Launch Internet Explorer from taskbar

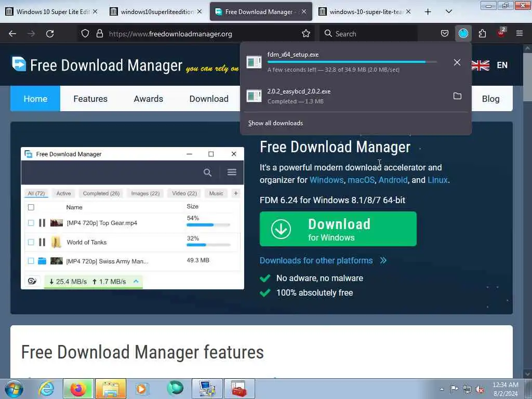[46, 389]
